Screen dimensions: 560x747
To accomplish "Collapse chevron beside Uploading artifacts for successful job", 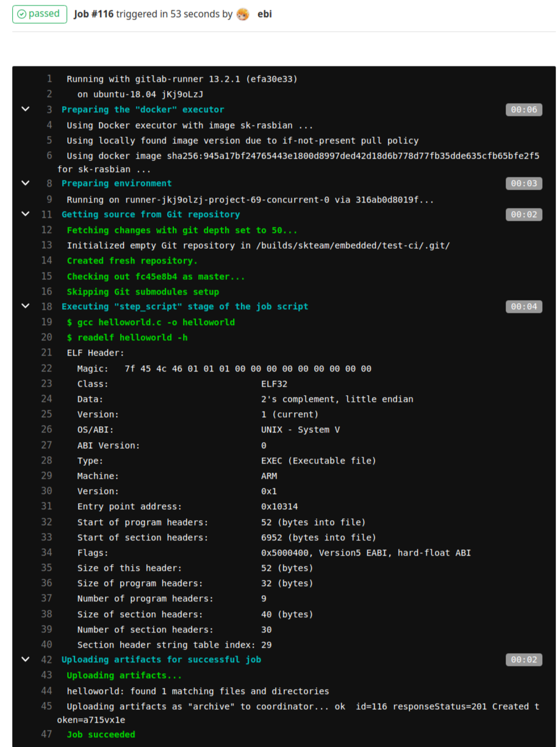I will pyautogui.click(x=26, y=659).
